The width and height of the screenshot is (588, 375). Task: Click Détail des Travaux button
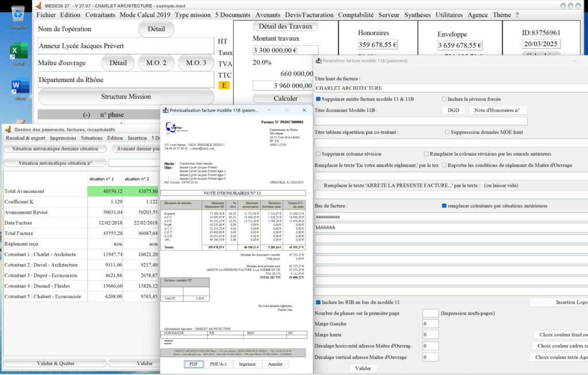(285, 26)
